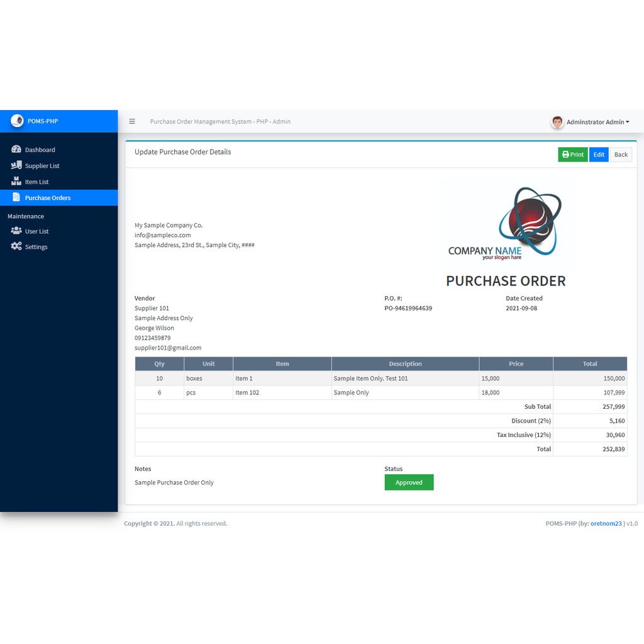Open Dashboard from the sidebar
This screenshot has height=644, width=644.
40,150
